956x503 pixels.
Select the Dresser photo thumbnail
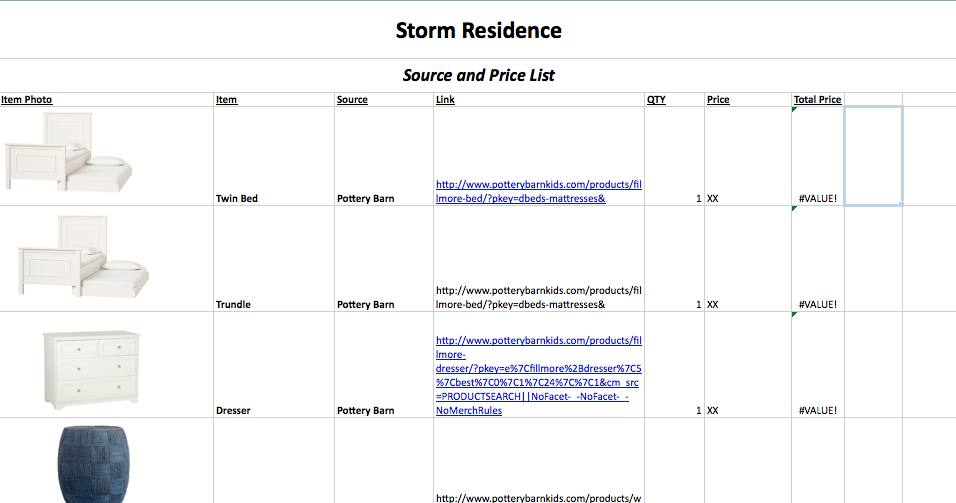[x=91, y=369]
